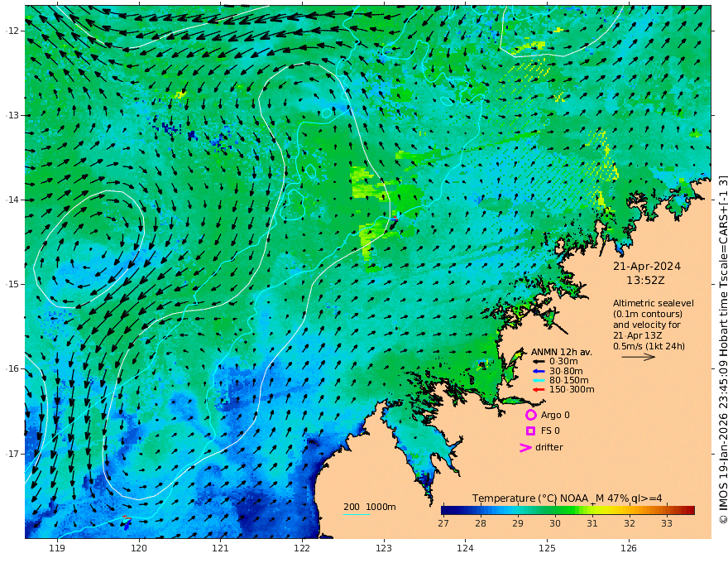Screen dimensions: 728x563
Task: Click the cyan 80-150m arrow legend icon
Action: click(x=539, y=381)
